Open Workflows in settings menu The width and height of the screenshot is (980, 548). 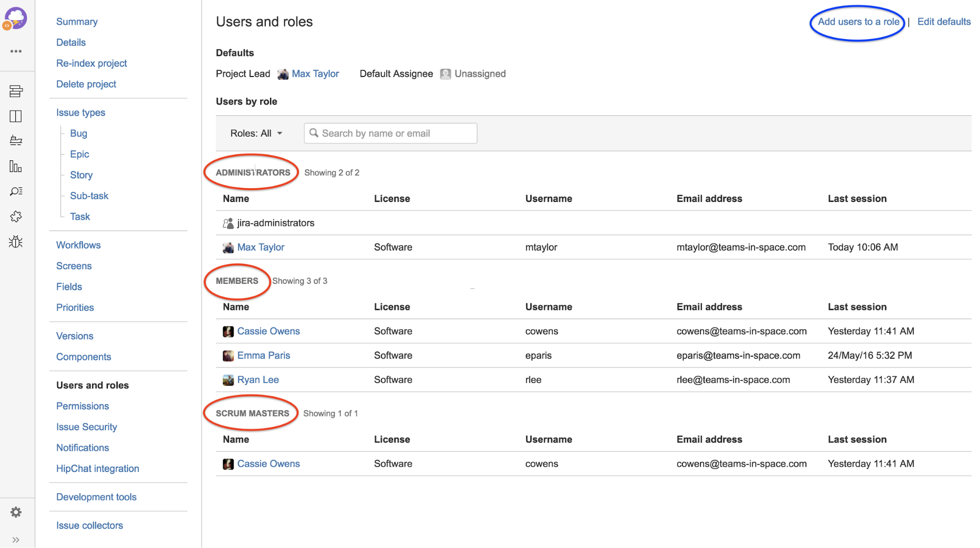click(x=78, y=245)
